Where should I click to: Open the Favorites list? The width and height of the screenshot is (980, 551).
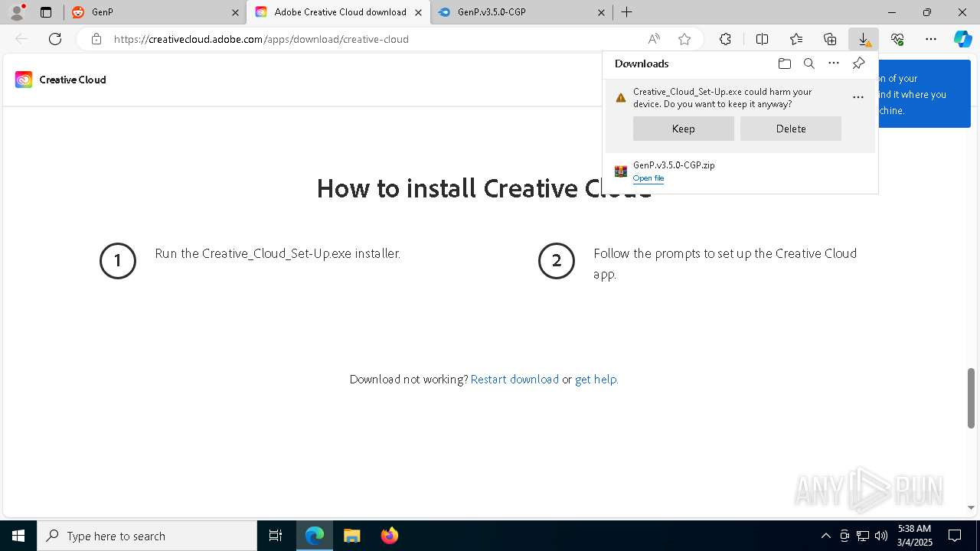[796, 39]
